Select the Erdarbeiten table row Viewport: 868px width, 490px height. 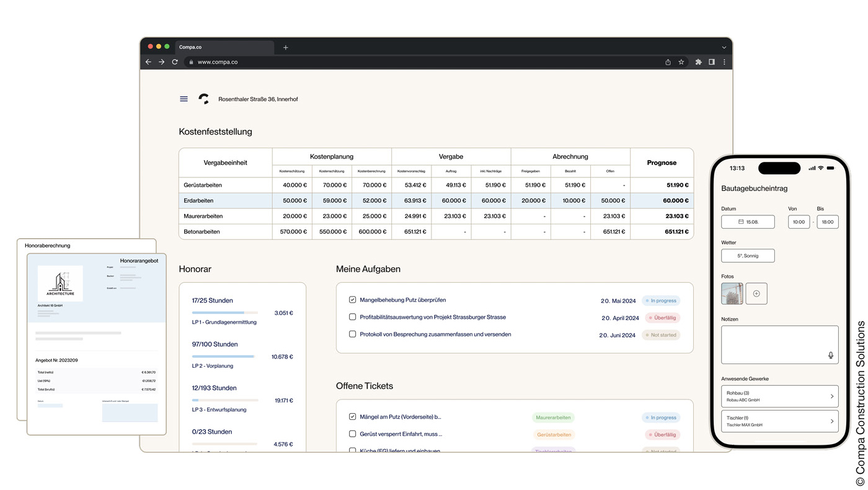[x=436, y=200]
